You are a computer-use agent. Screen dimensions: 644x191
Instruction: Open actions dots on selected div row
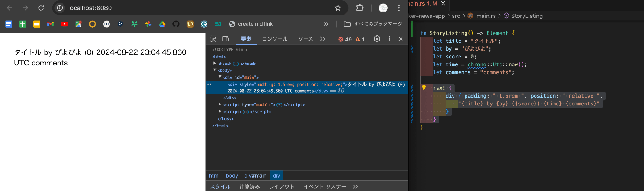coord(209,84)
